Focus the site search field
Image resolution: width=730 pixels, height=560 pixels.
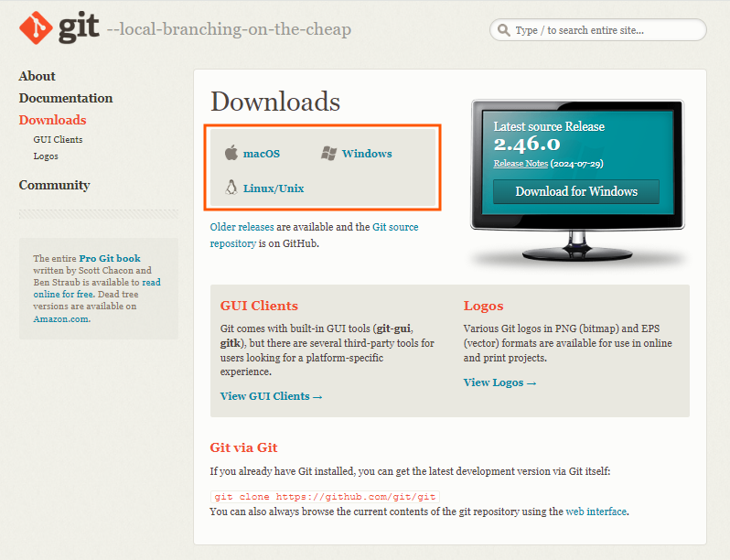[597, 30]
